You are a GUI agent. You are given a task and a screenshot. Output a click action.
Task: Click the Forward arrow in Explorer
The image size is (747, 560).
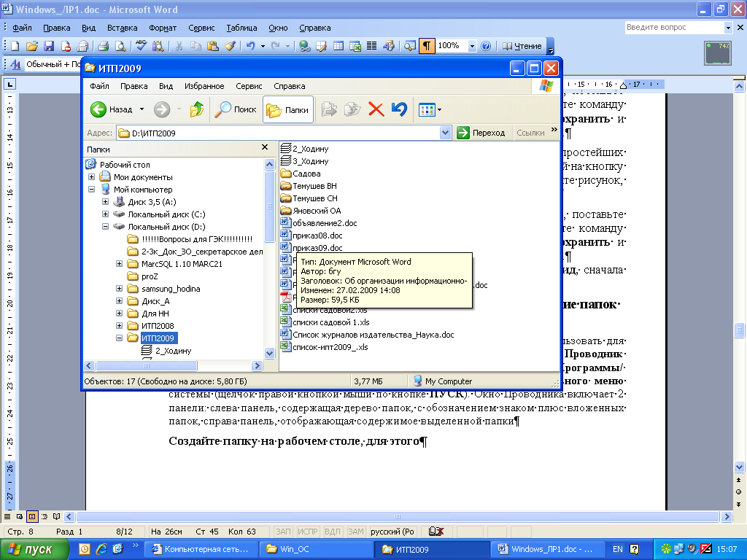(162, 109)
